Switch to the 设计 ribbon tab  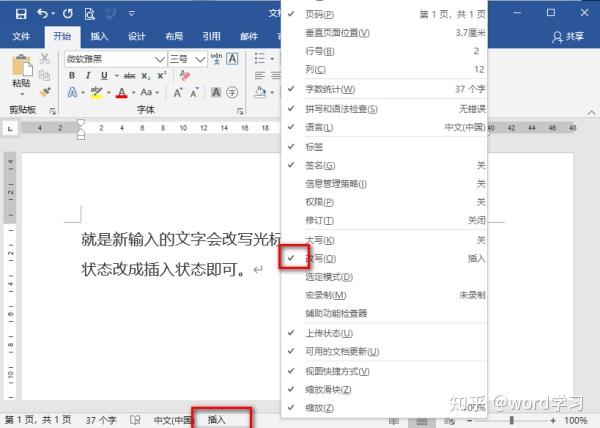137,36
